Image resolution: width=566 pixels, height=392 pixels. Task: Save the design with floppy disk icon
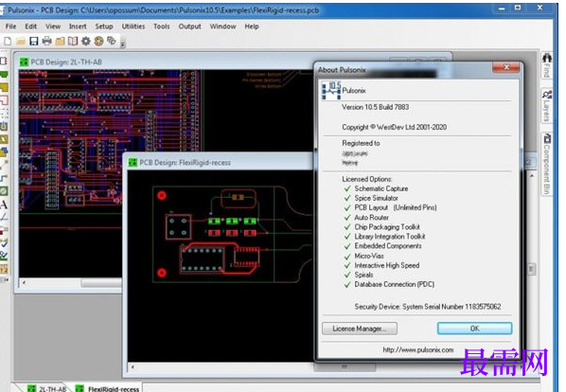(x=33, y=41)
